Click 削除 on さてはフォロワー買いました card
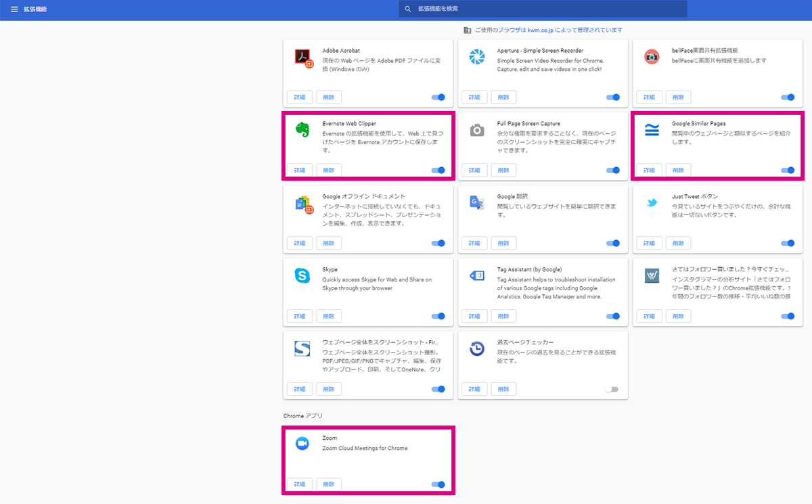This screenshot has height=504, width=812. pos(678,316)
